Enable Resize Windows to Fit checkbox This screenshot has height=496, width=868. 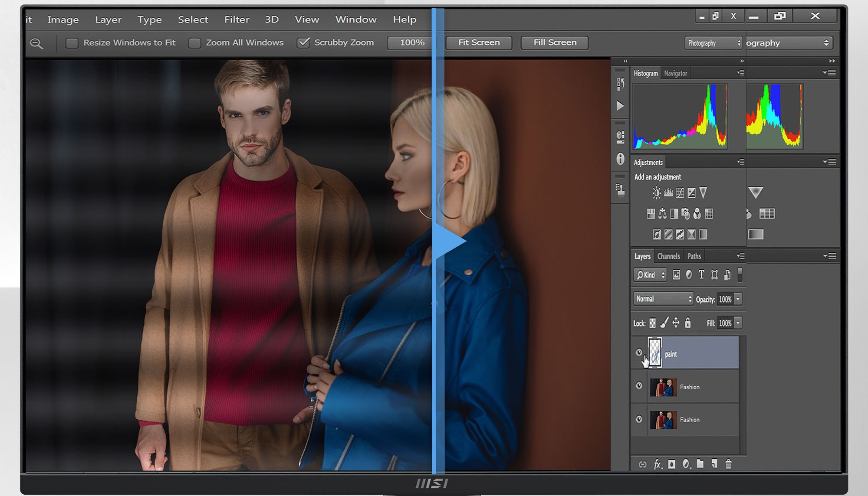point(72,43)
